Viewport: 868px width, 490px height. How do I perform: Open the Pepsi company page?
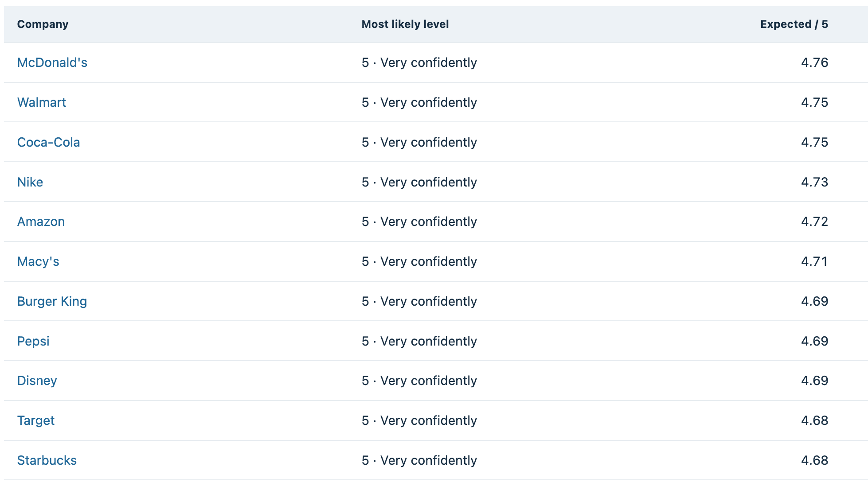[33, 341]
